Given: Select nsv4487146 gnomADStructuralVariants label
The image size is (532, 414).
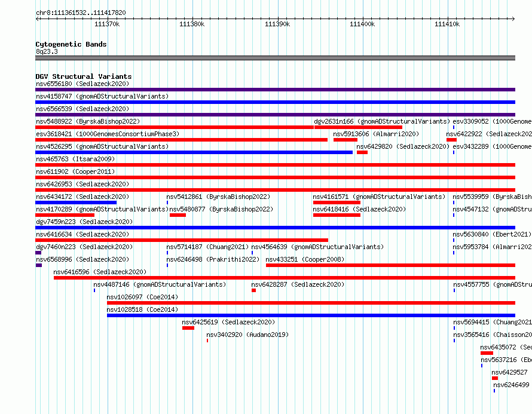Looking at the screenshot, I should pyautogui.click(x=160, y=284).
